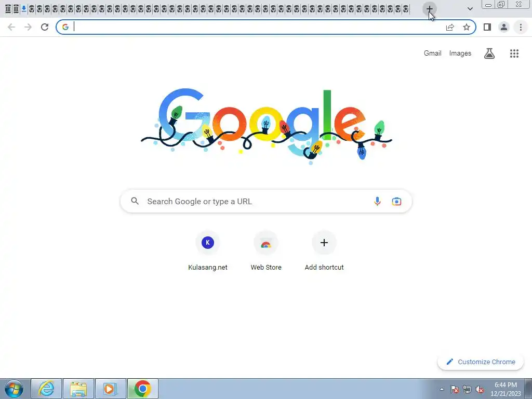Click the muted volume tray icon
This screenshot has height=399, width=532.
click(480, 389)
